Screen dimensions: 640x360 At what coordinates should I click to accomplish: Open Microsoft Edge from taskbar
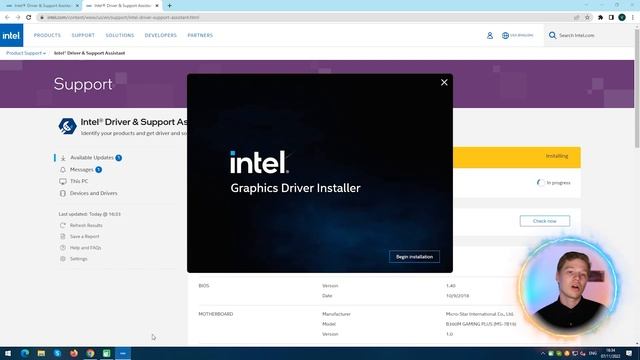24,353
